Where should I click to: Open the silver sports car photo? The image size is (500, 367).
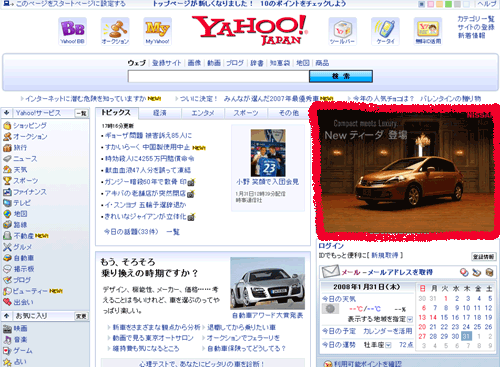267,283
